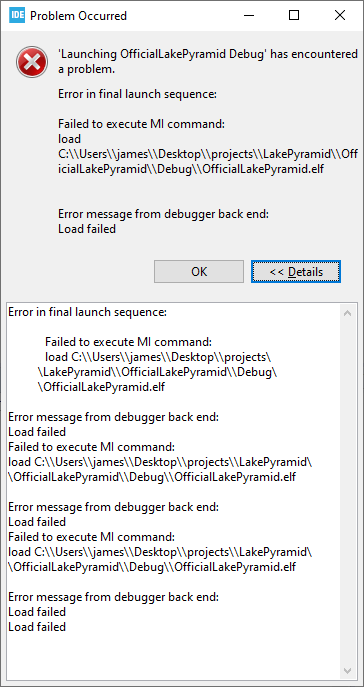Image resolution: width=364 pixels, height=687 pixels.
Task: Collapse details with << Details button
Action: coord(296,272)
